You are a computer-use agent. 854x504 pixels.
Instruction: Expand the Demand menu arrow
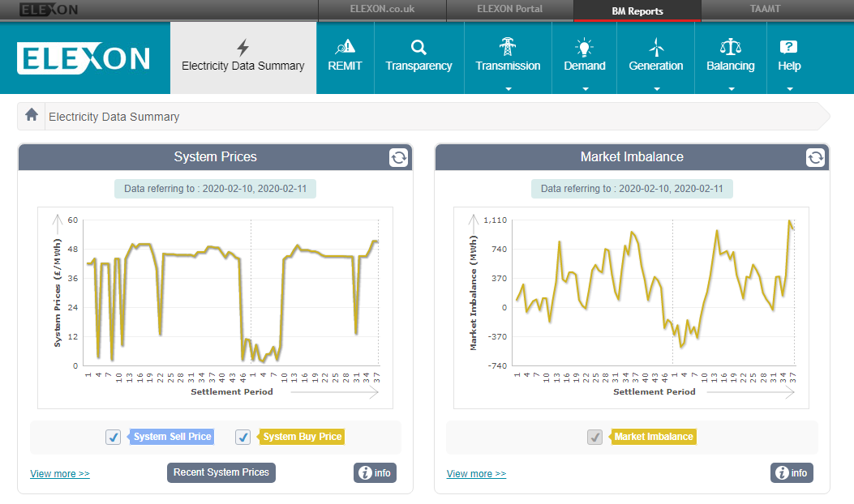pos(586,88)
